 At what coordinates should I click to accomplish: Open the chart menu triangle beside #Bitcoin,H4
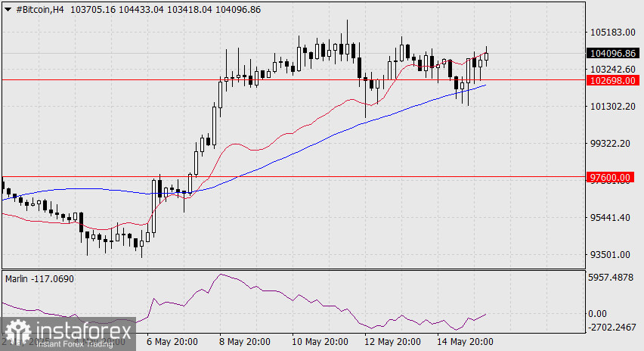pos(8,9)
